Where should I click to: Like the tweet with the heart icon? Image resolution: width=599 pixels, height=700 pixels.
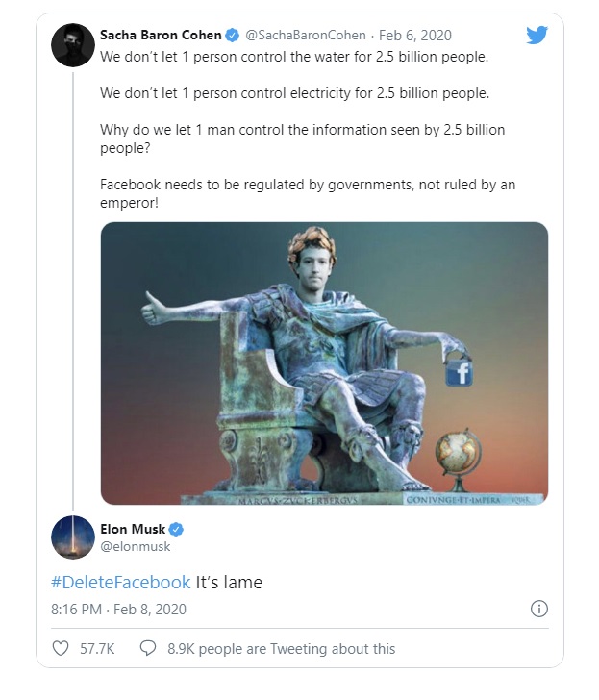pos(62,649)
